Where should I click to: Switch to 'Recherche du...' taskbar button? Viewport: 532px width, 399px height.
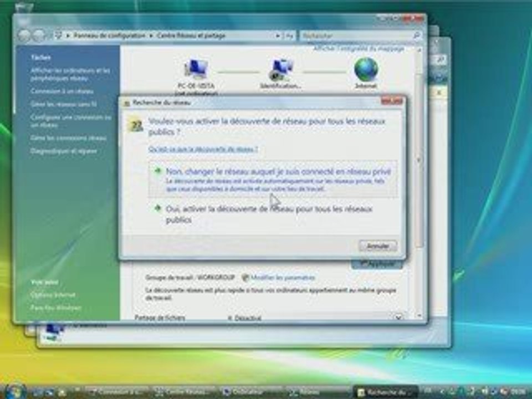pos(385,392)
